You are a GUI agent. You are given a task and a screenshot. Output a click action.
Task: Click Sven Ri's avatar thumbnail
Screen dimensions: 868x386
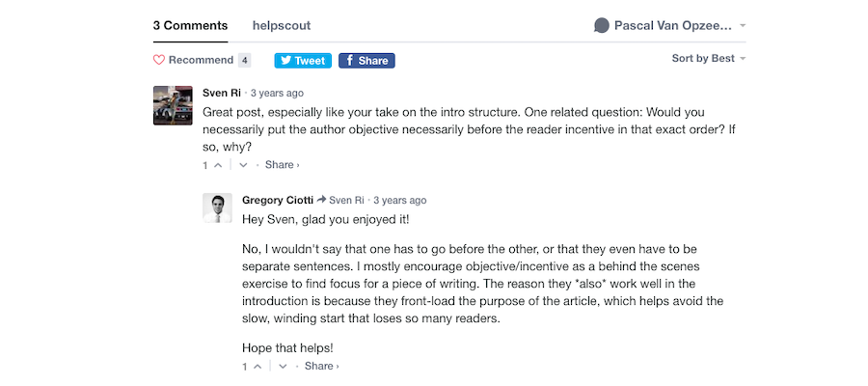173,105
